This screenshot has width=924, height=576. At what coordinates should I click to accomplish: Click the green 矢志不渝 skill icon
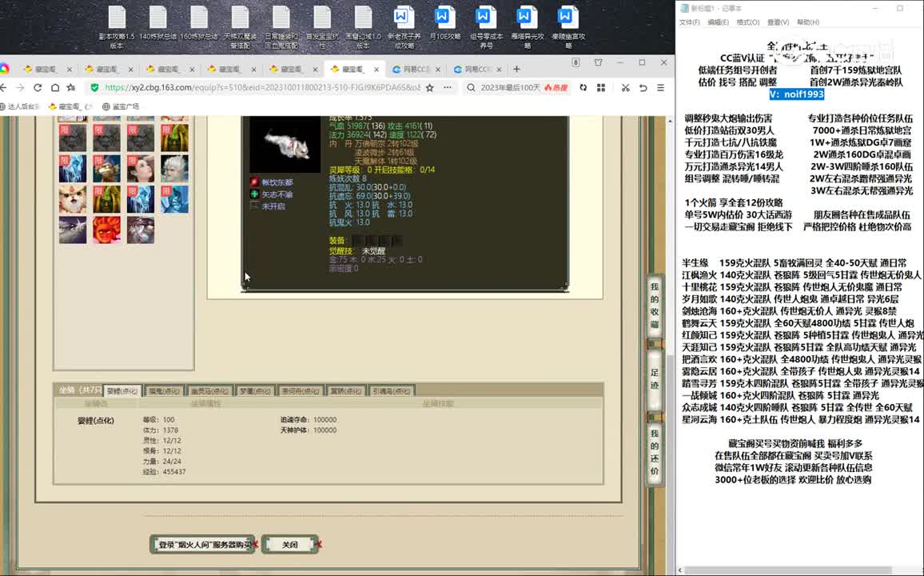tap(254, 194)
